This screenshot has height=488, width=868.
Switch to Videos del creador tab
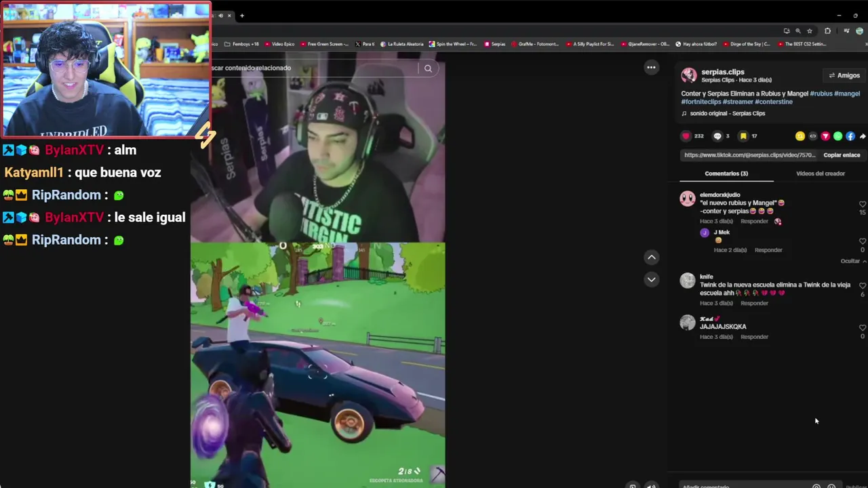(x=821, y=174)
